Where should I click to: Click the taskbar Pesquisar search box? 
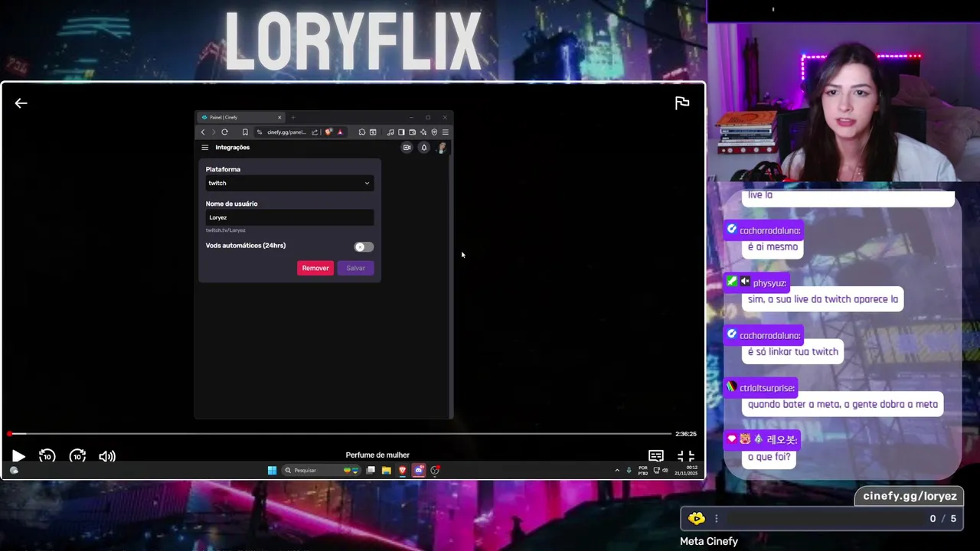(322, 470)
